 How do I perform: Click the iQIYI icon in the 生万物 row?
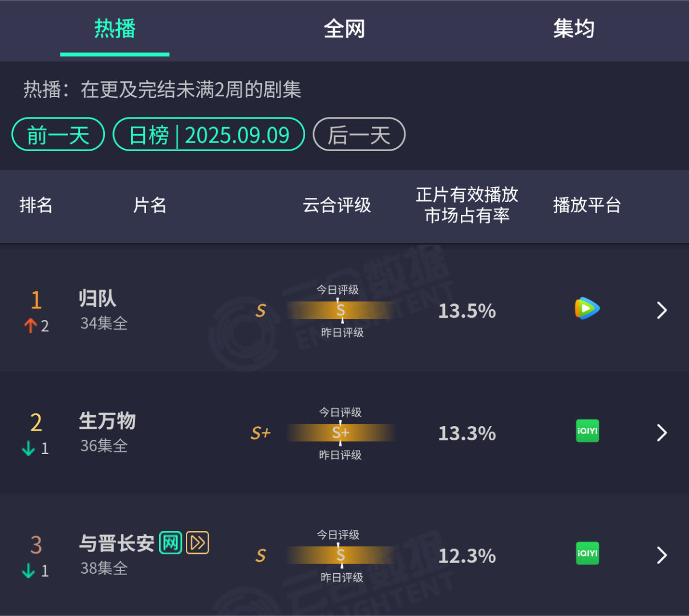point(587,431)
